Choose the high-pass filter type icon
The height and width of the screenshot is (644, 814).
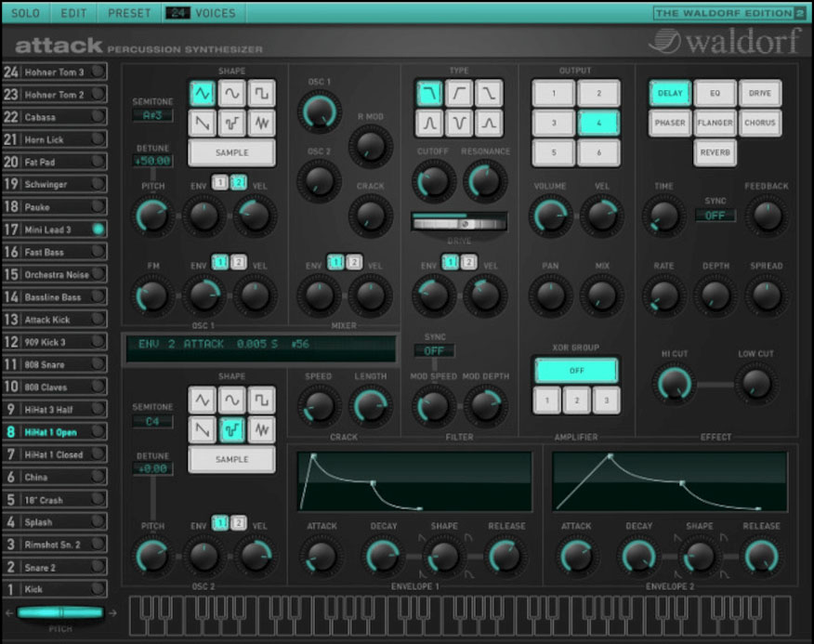point(458,93)
